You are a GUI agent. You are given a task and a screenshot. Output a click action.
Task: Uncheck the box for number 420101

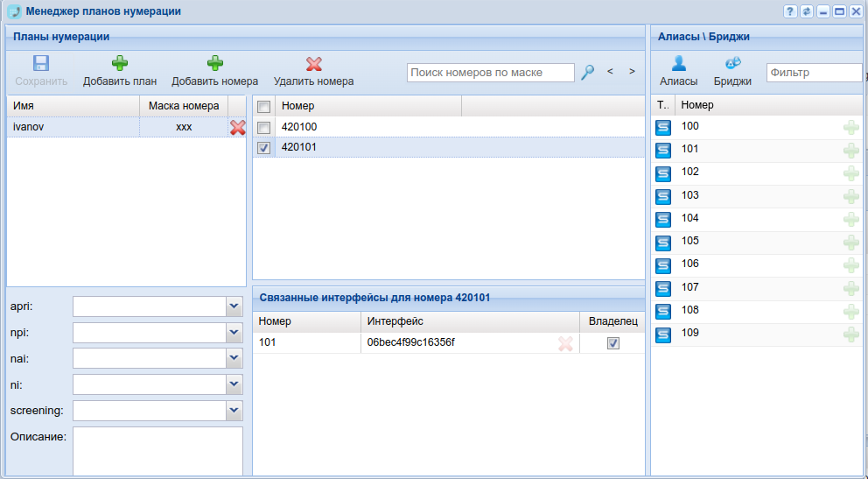point(264,148)
